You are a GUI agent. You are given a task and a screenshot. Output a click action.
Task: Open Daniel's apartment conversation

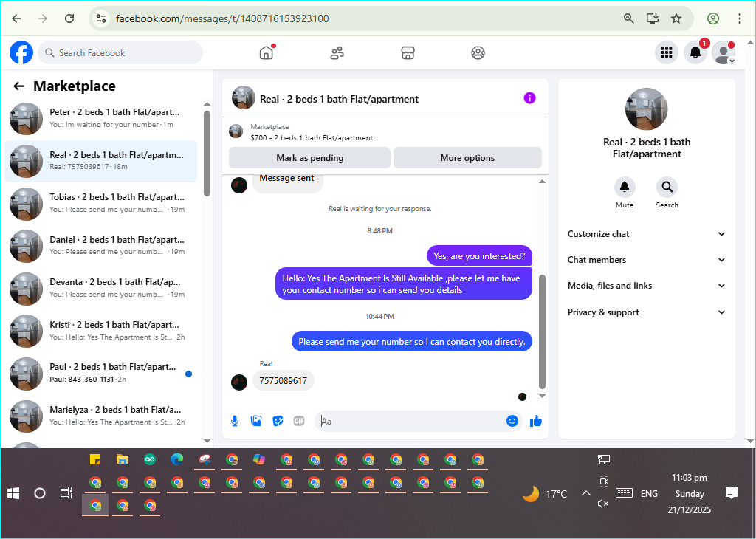click(x=100, y=245)
